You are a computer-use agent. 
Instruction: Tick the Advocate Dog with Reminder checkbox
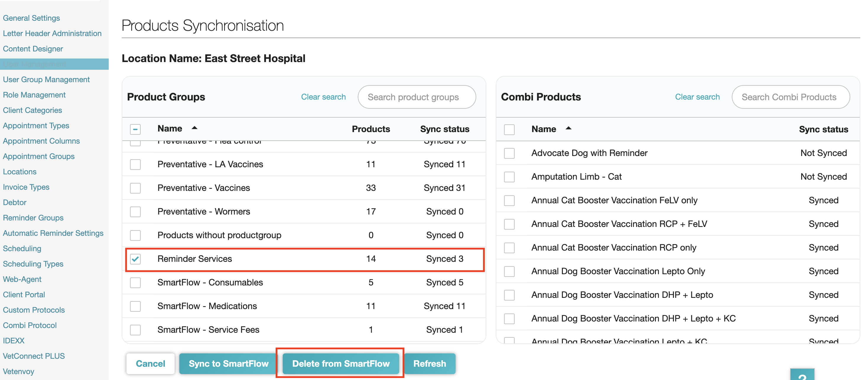click(x=509, y=153)
